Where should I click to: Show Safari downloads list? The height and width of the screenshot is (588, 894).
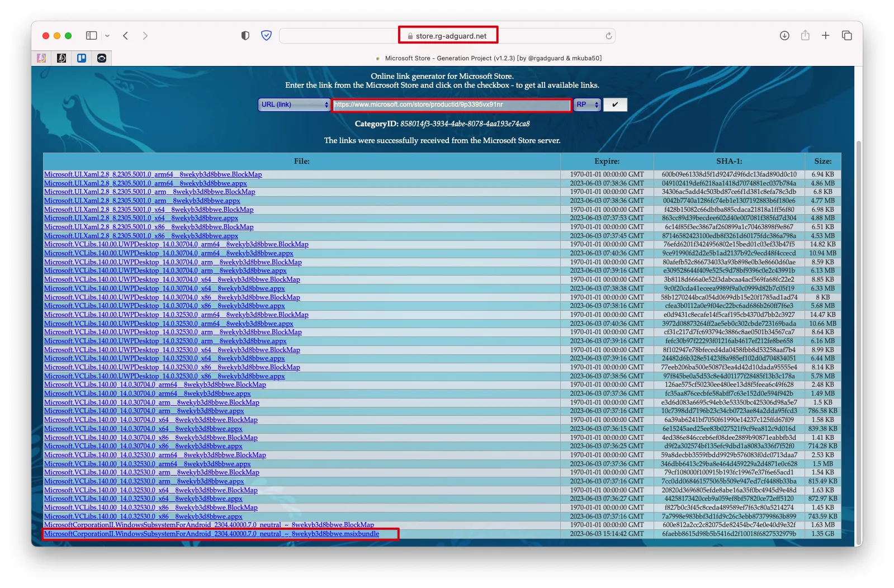[x=784, y=36]
